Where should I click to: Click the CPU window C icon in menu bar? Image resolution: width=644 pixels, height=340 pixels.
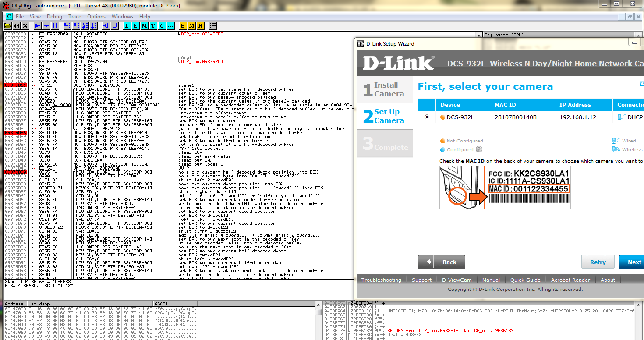point(9,17)
